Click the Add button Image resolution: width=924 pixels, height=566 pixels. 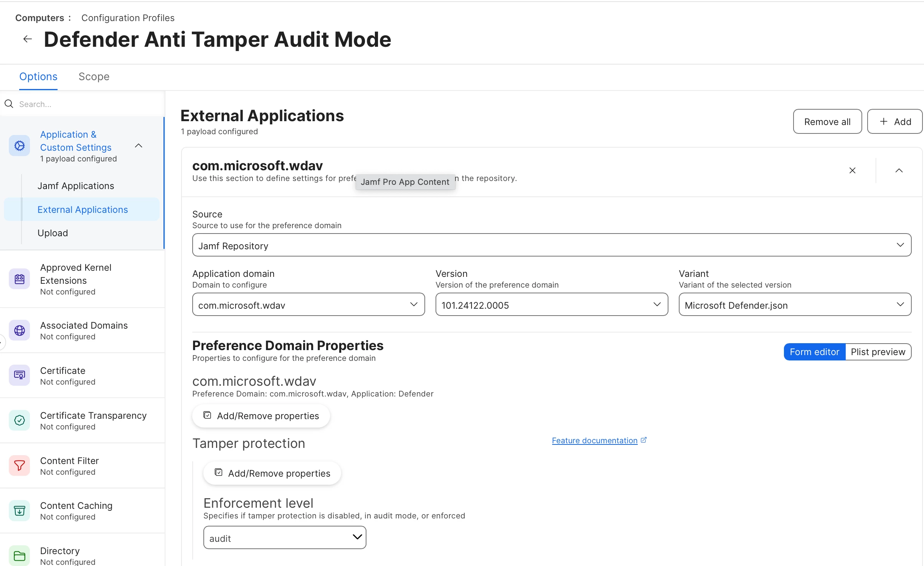pos(895,122)
